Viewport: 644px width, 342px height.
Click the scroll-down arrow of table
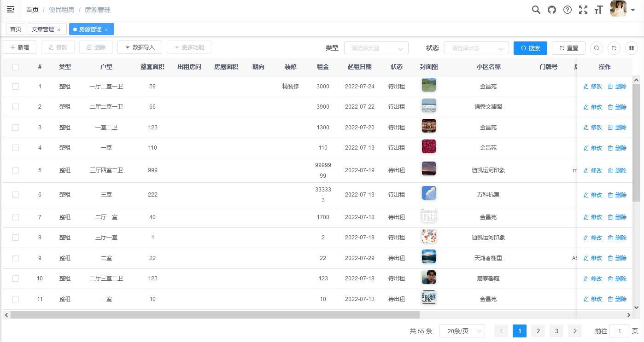(x=636, y=307)
